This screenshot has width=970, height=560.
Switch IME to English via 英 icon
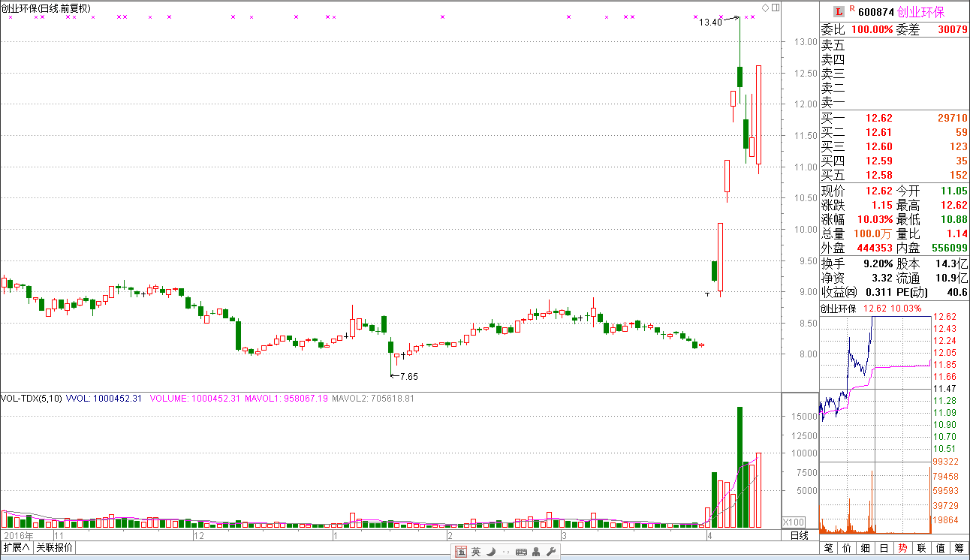click(x=476, y=552)
